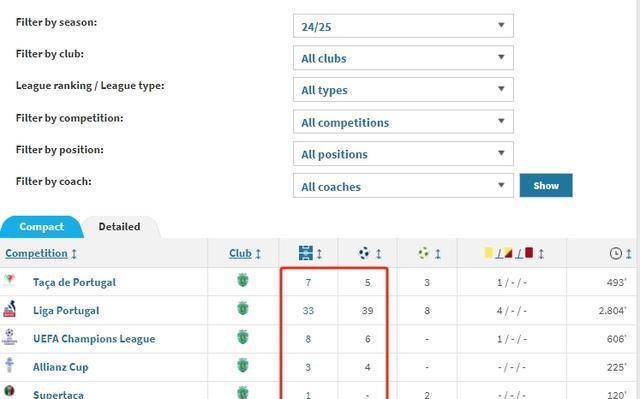Click the Show button
The width and height of the screenshot is (640, 399).
546,186
